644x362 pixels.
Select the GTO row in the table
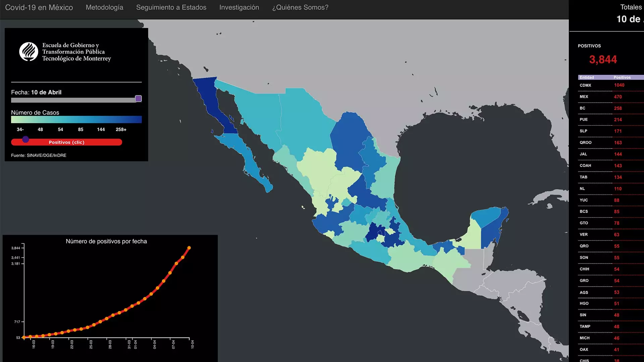pos(611,223)
